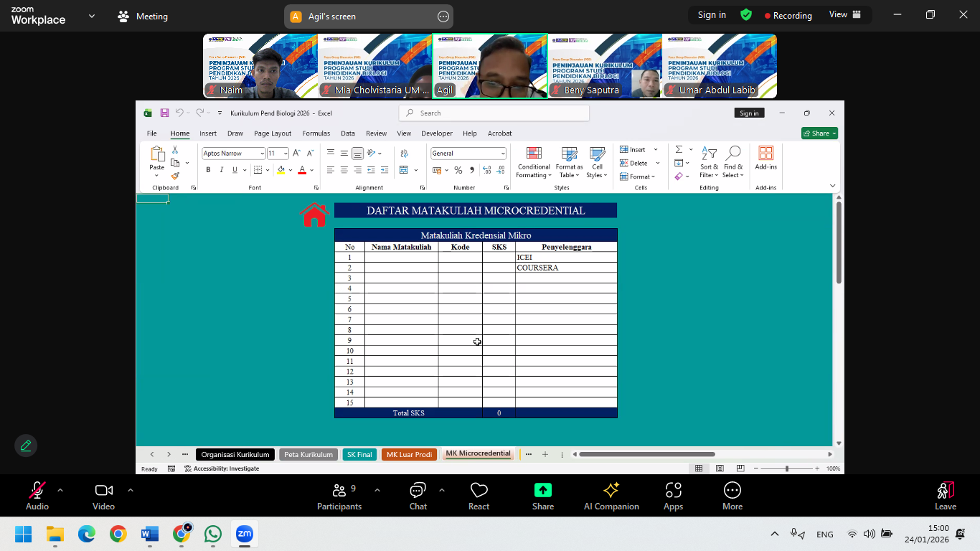Click the Excel Share button

pyautogui.click(x=819, y=133)
